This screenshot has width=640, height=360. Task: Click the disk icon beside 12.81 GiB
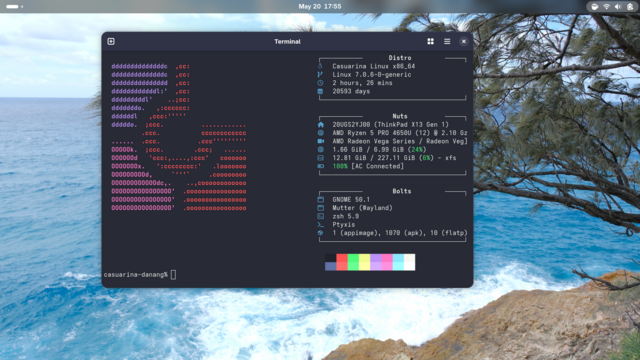pos(321,158)
